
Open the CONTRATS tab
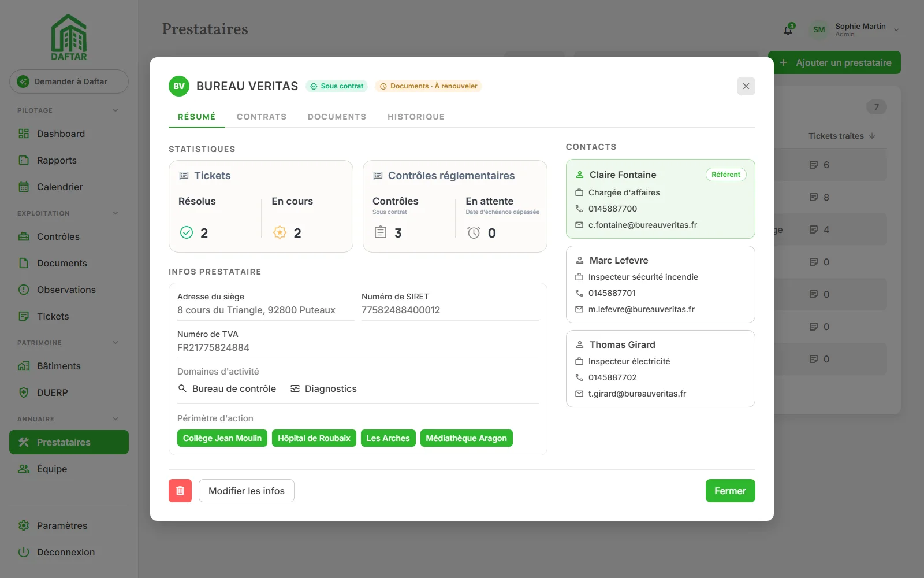[x=262, y=117]
